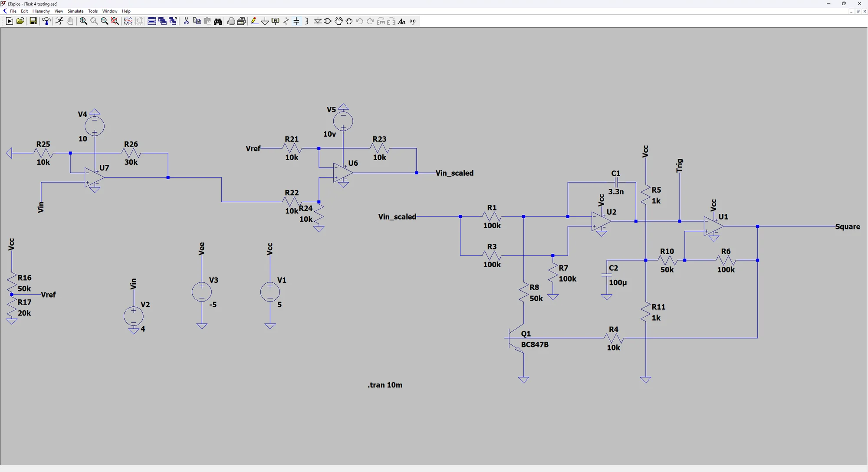Image resolution: width=868 pixels, height=472 pixels.
Task: Click the Rotate component icon
Action: 381,21
